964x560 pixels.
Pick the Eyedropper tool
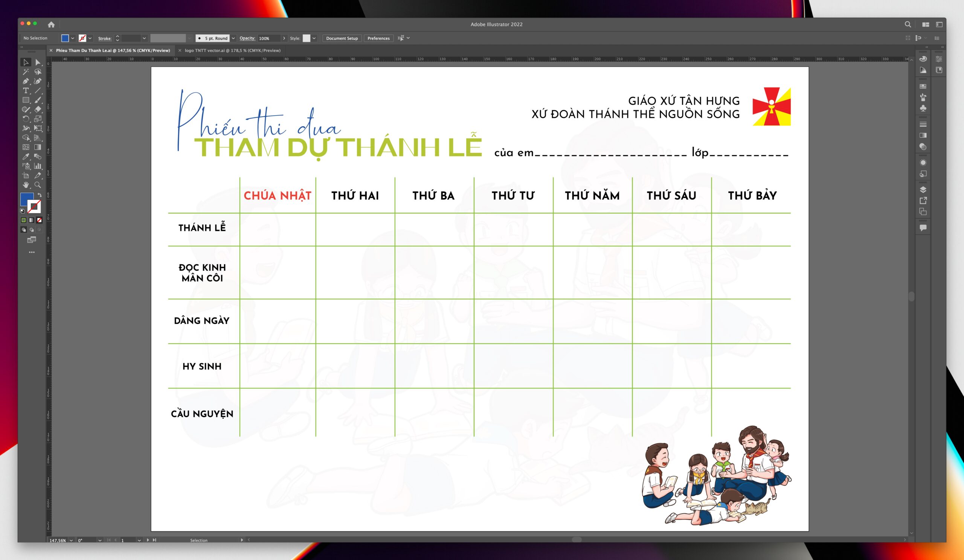tap(26, 156)
